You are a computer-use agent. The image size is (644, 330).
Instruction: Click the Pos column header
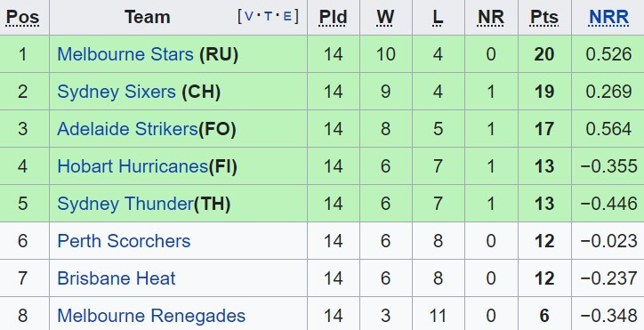click(22, 17)
